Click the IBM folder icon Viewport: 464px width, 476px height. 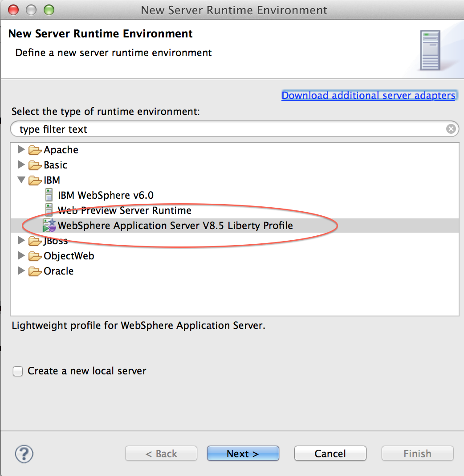tap(35, 181)
